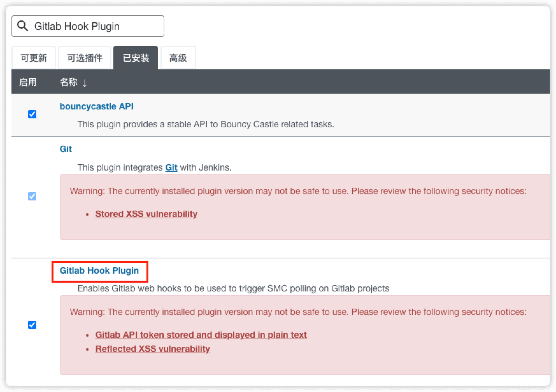Open the Reflected XSS vulnerability notice
Screen dimensions: 556x392
[153, 349]
